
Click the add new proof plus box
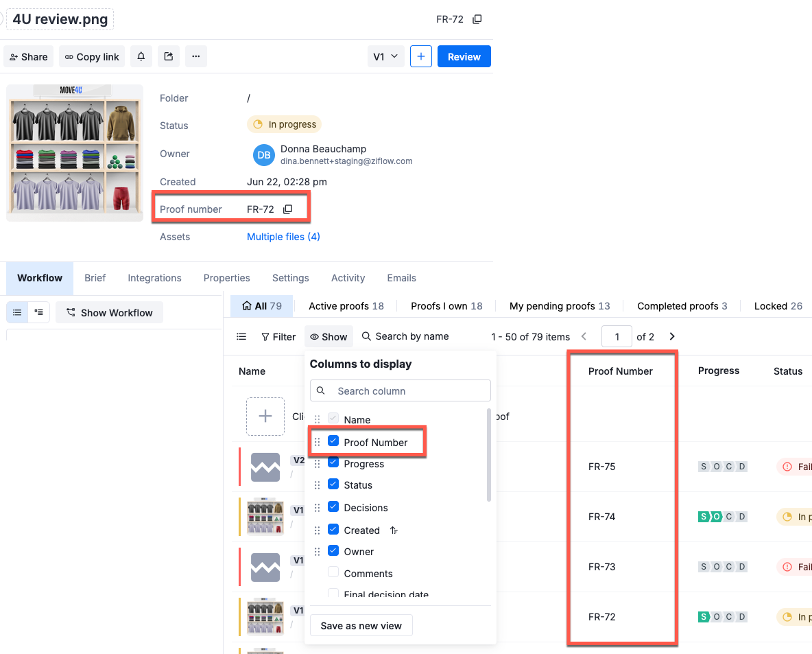(x=265, y=416)
